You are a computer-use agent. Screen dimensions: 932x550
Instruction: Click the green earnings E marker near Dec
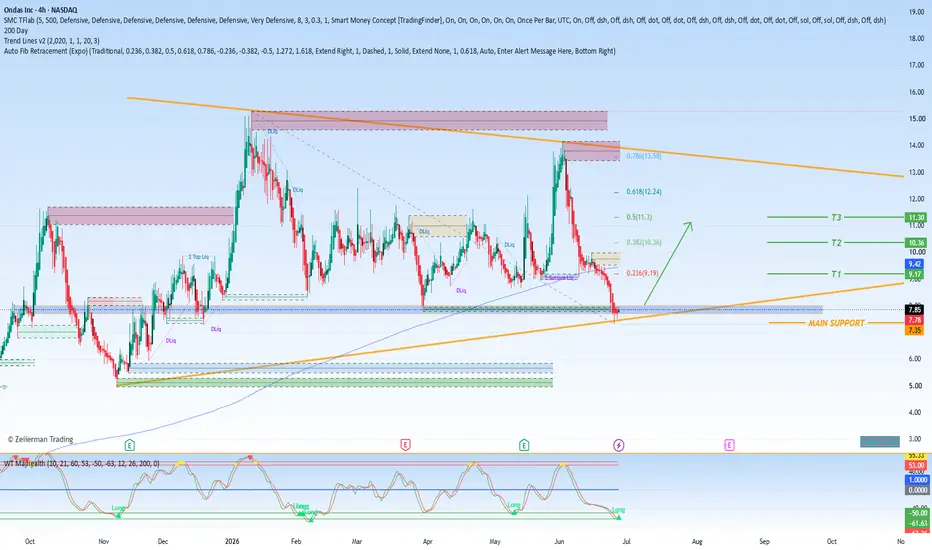coord(130,445)
